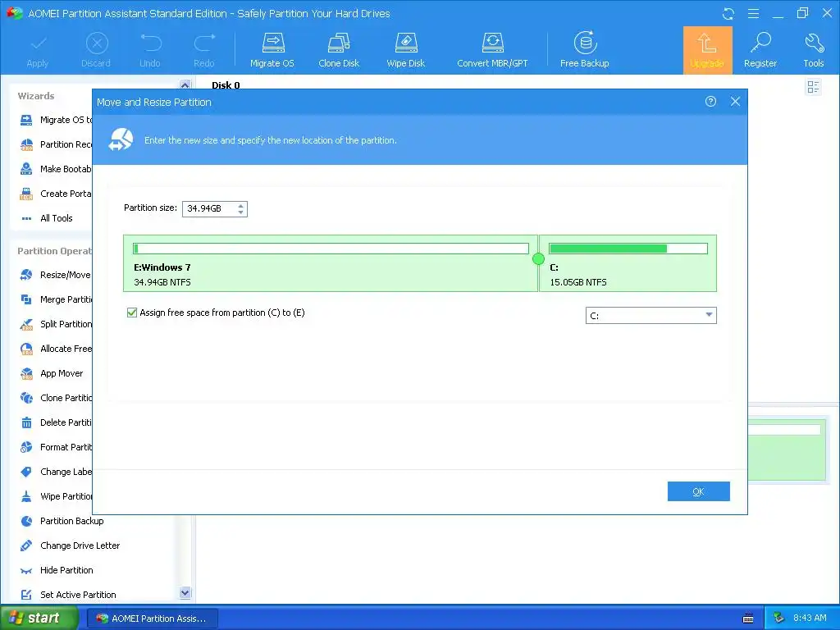Click the Migrate OS toolbar icon
The image size is (840, 630).
[x=272, y=50]
